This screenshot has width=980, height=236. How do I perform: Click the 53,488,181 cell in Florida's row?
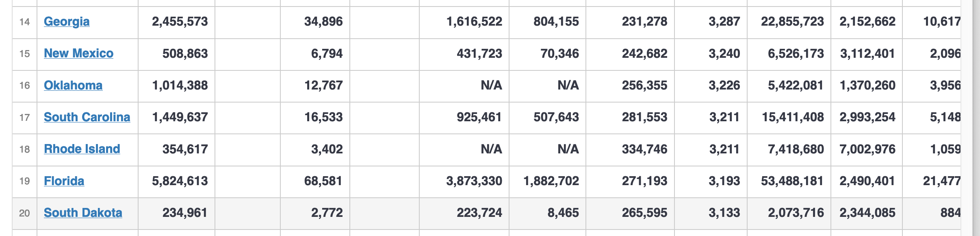792,181
